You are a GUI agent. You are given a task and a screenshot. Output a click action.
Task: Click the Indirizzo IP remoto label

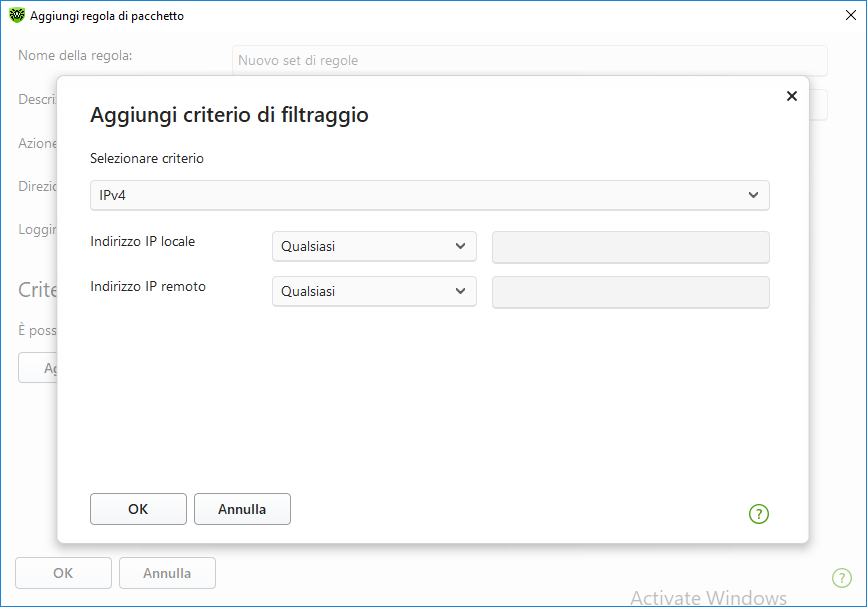pos(148,286)
